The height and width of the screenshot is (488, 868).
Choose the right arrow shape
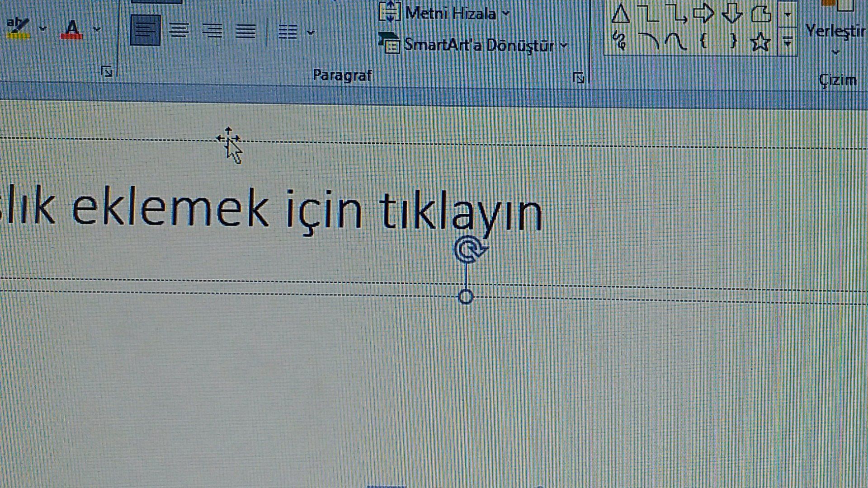(x=703, y=13)
